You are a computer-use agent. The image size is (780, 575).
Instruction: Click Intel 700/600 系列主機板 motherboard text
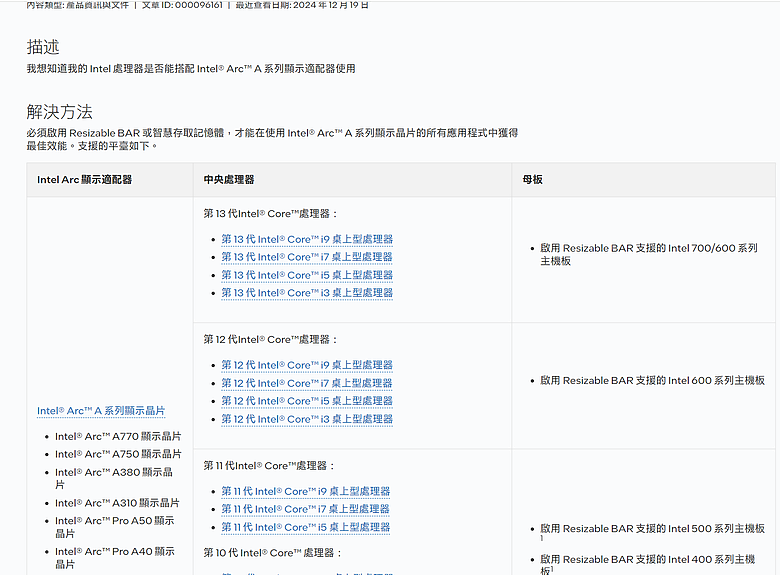649,254
